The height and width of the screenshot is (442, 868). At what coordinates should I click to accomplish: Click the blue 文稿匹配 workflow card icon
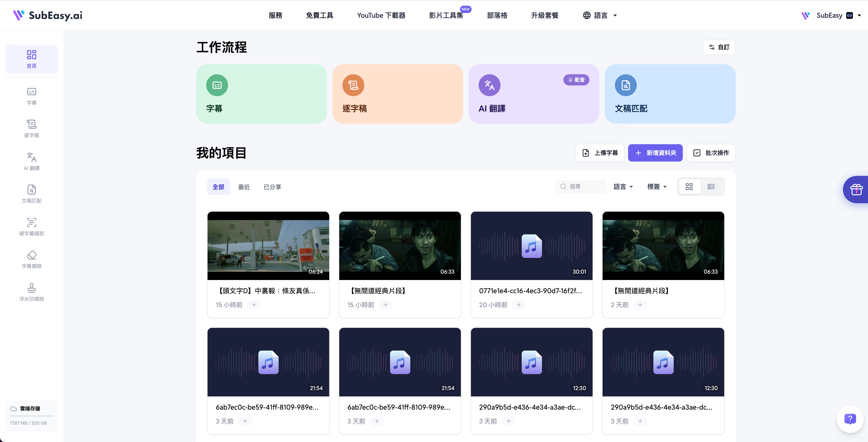[626, 85]
